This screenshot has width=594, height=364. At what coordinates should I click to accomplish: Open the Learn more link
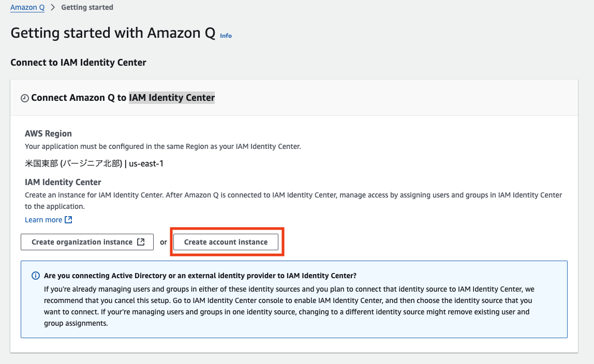pos(42,219)
